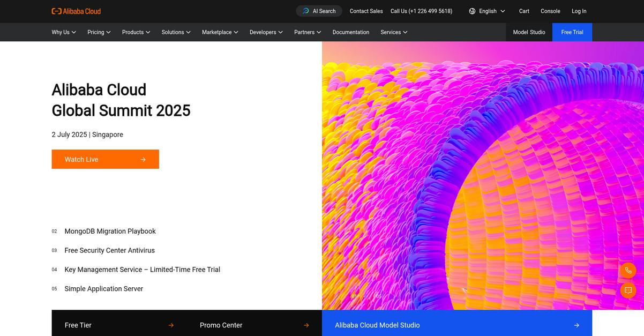Open the AI Search box

pyautogui.click(x=319, y=11)
